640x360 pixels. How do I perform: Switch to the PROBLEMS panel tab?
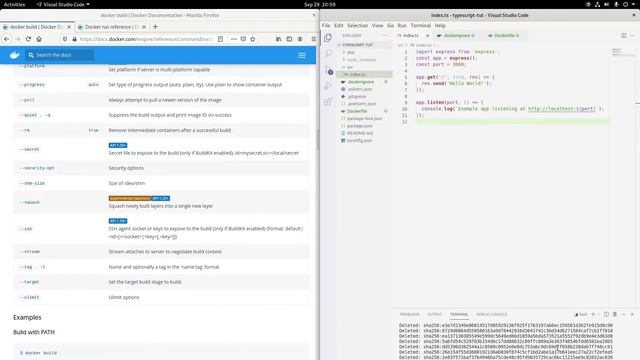pyautogui.click(x=409, y=314)
